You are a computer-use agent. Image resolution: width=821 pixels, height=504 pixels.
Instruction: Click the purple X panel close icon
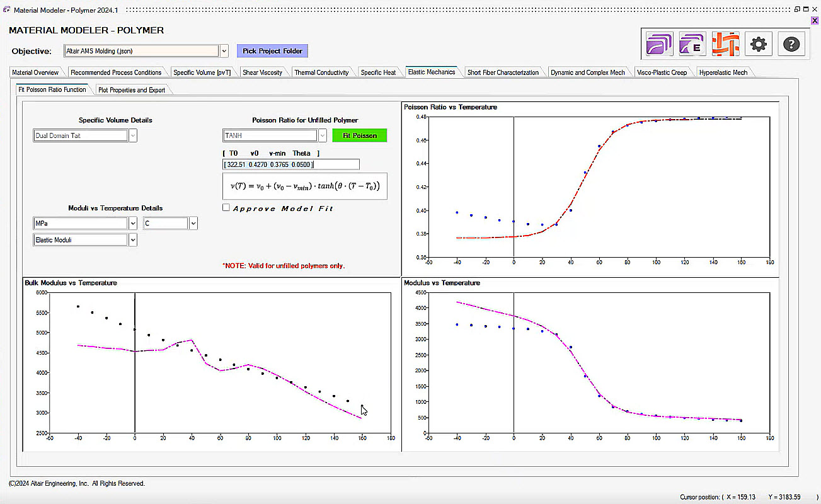[x=815, y=20]
